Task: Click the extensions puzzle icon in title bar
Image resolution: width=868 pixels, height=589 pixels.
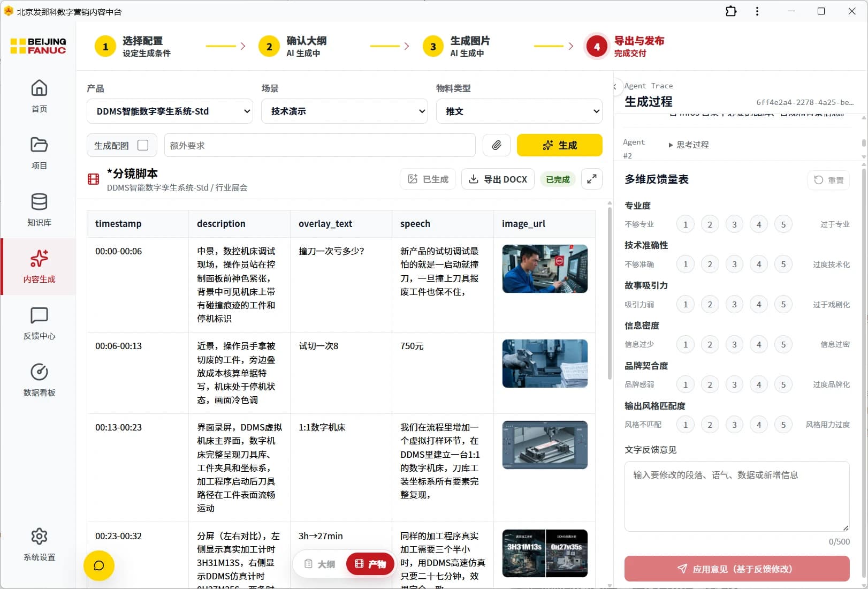Action: pyautogui.click(x=731, y=11)
